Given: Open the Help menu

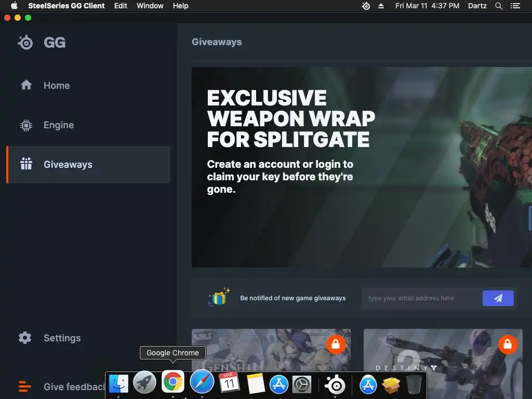Looking at the screenshot, I should (x=180, y=6).
